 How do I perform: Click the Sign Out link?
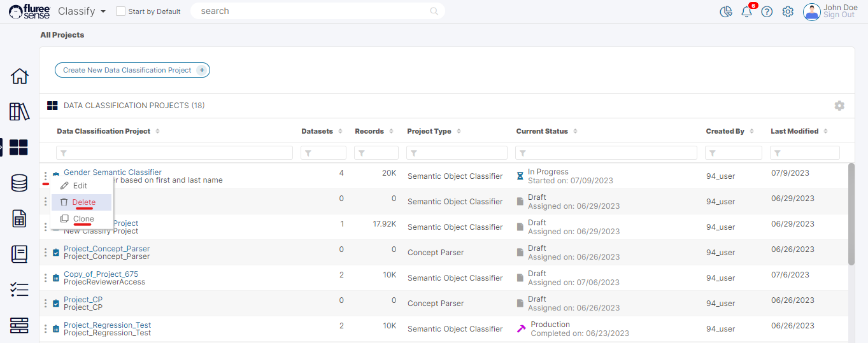coord(839,15)
